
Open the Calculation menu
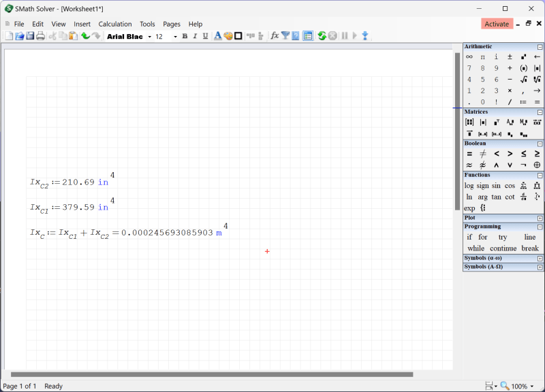point(115,24)
